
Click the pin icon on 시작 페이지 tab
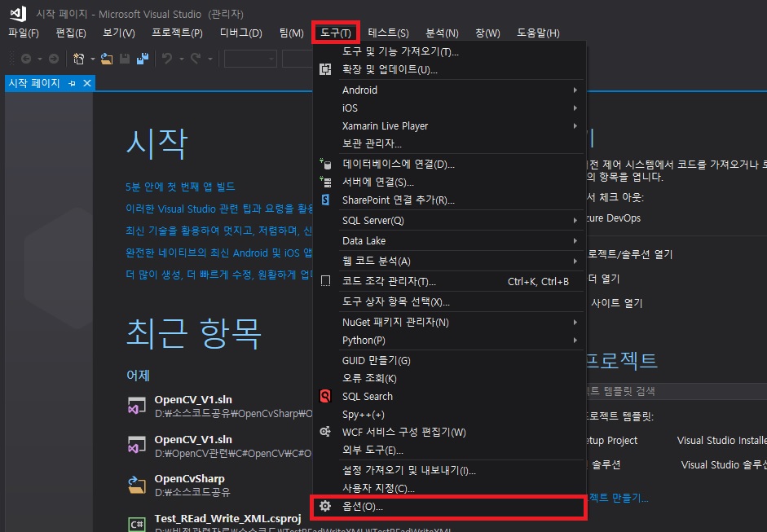point(72,84)
